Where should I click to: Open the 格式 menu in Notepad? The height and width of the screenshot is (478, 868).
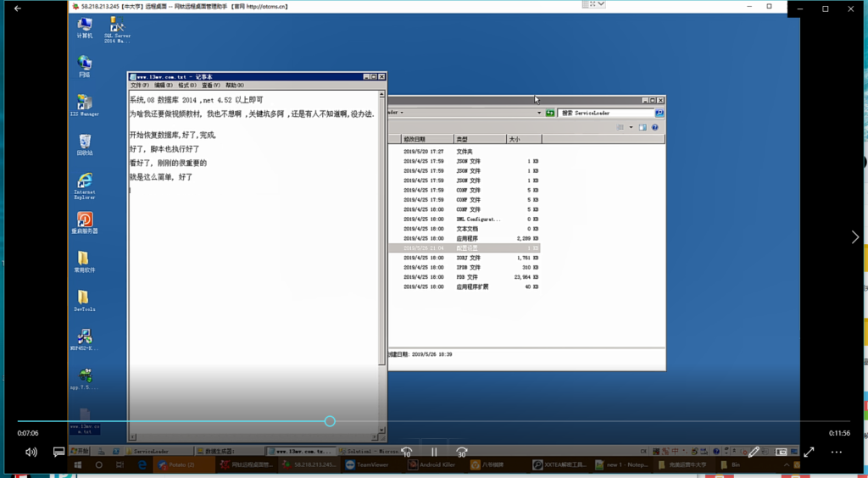tap(186, 86)
